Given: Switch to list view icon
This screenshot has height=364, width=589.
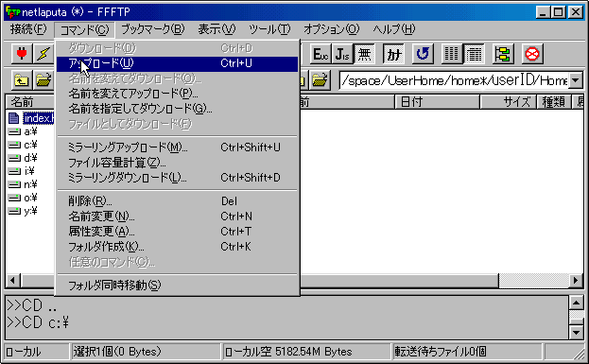Looking at the screenshot, I should (452, 54).
